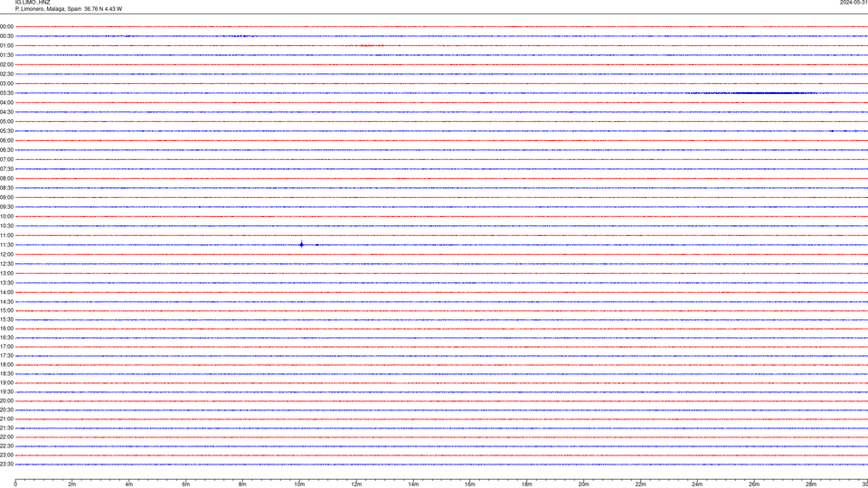Pick the 19:00 time label

(x=6, y=383)
